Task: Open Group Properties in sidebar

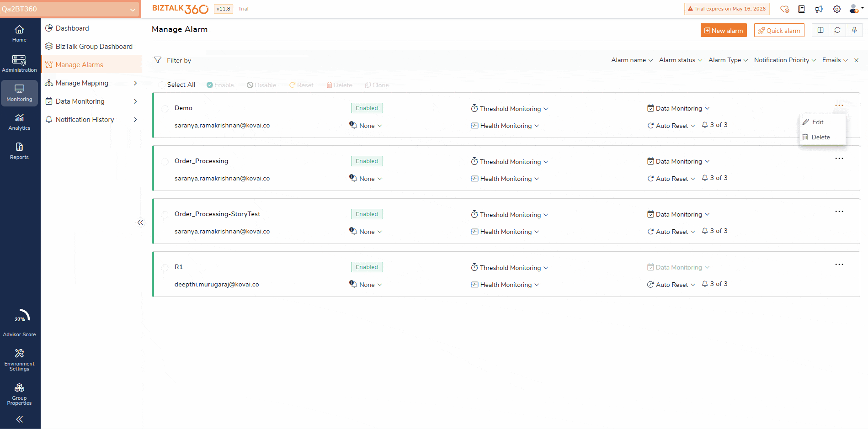Action: click(19, 394)
